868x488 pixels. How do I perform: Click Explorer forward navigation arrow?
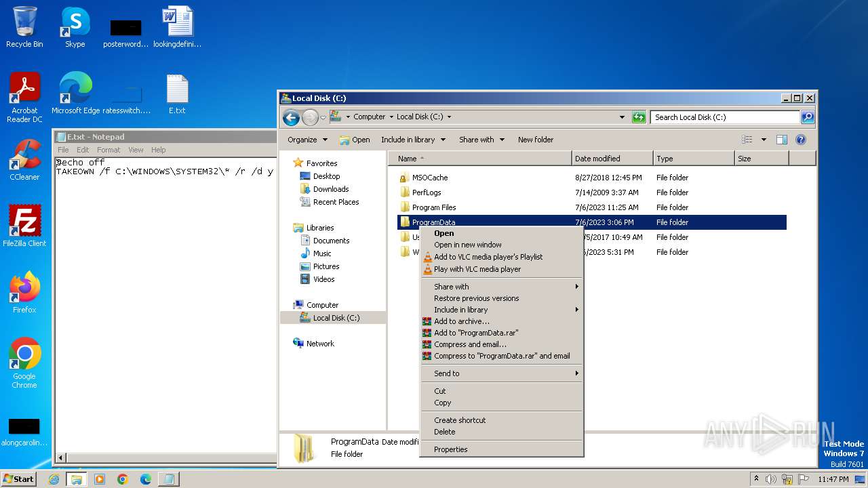click(310, 117)
